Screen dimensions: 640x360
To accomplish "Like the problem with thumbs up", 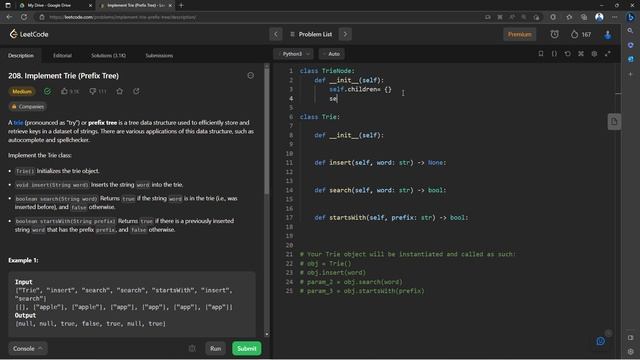I will click(69, 91).
